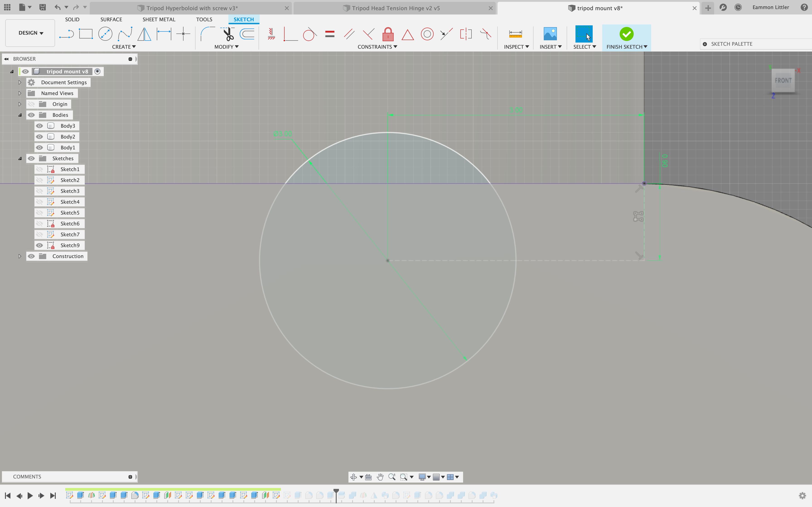This screenshot has width=812, height=507.
Task: Toggle visibility of the Construction folder
Action: point(31,256)
